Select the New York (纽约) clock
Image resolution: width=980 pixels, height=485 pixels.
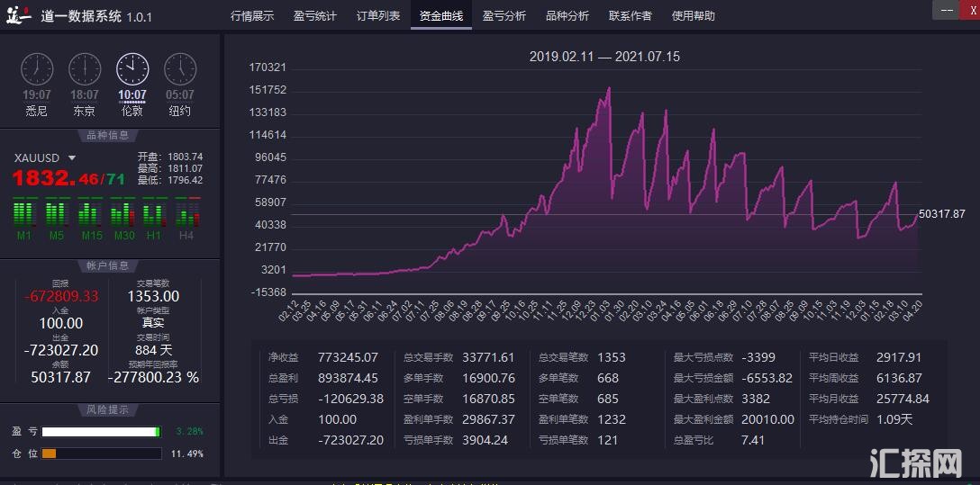click(180, 69)
